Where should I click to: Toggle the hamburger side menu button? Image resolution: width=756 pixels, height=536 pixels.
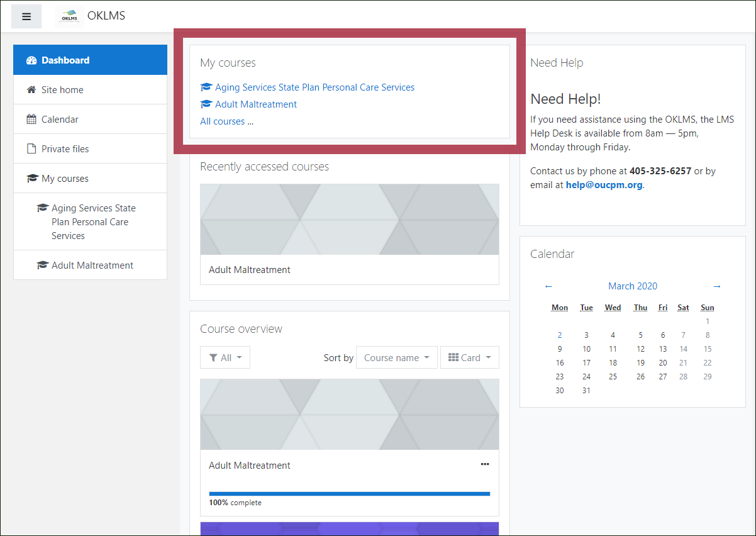[x=26, y=16]
